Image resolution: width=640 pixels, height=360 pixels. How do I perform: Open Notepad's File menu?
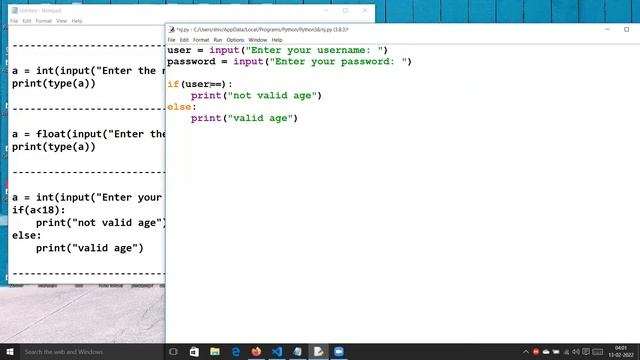[14, 21]
